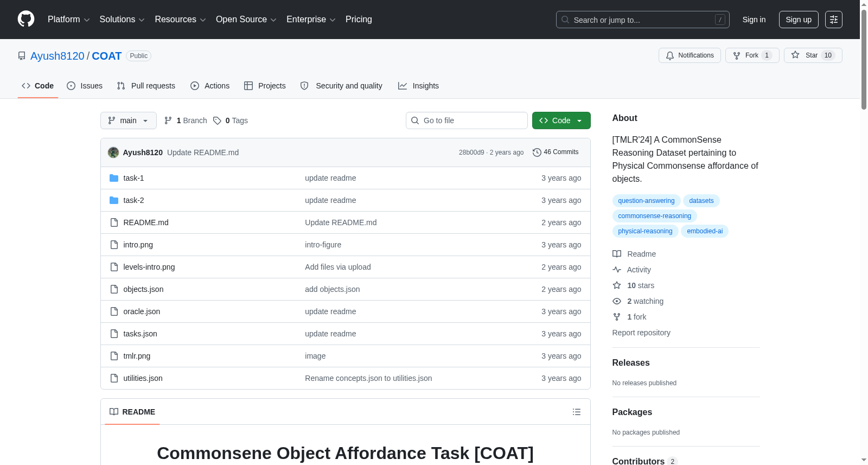Click the fork icon next to 1 fork
This screenshot has height=465, width=868.
point(617,317)
